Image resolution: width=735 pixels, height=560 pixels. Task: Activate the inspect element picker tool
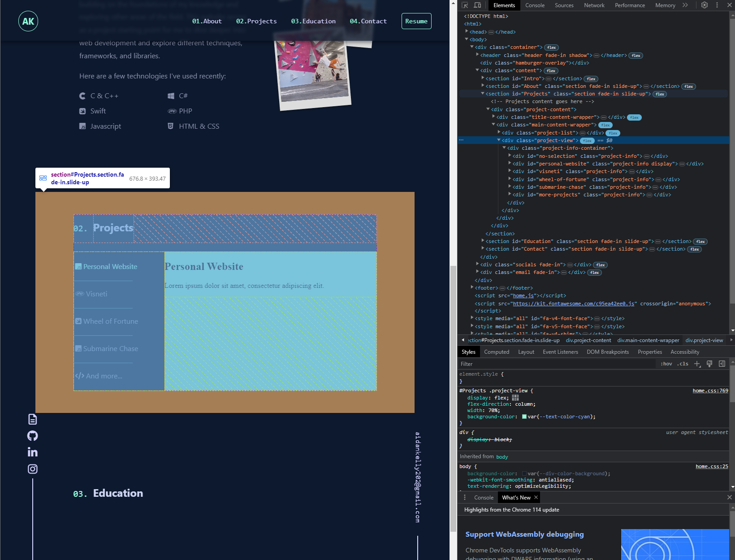click(465, 5)
